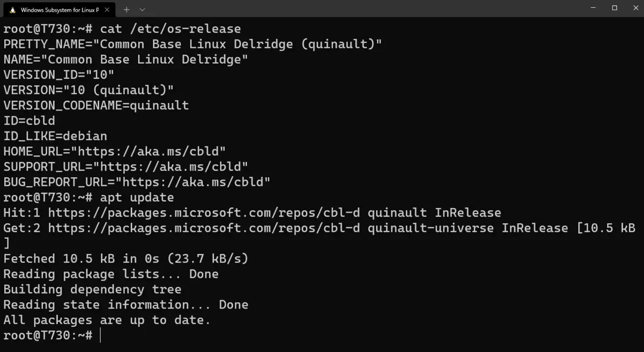
Task: Select the Windows Subsystem for Linux tab
Action: tap(59, 10)
